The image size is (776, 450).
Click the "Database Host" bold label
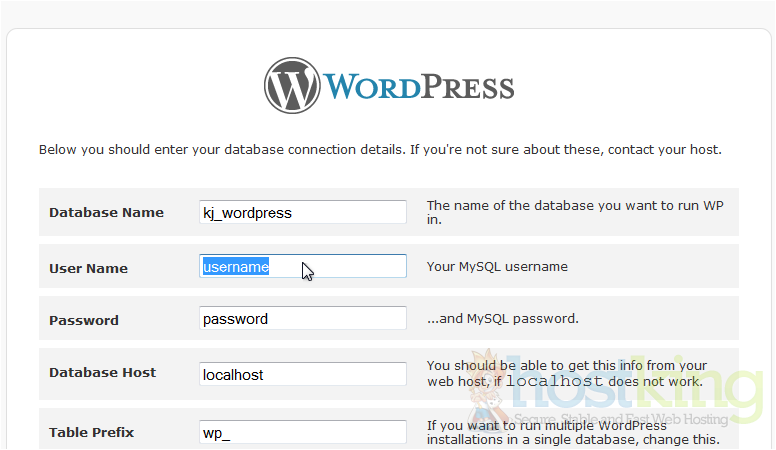[x=102, y=372]
